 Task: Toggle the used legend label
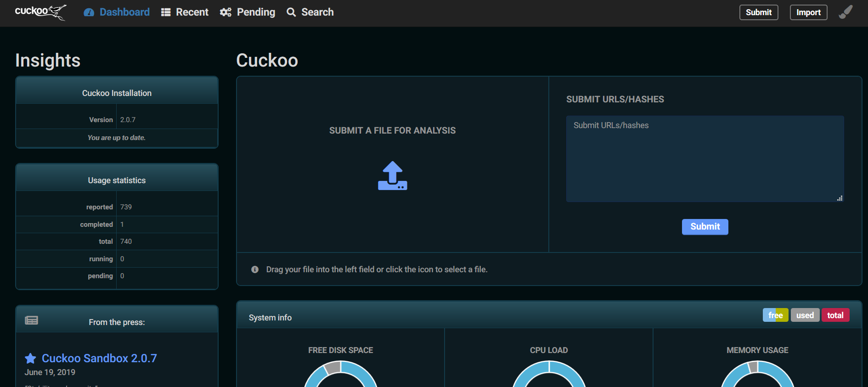pyautogui.click(x=805, y=315)
